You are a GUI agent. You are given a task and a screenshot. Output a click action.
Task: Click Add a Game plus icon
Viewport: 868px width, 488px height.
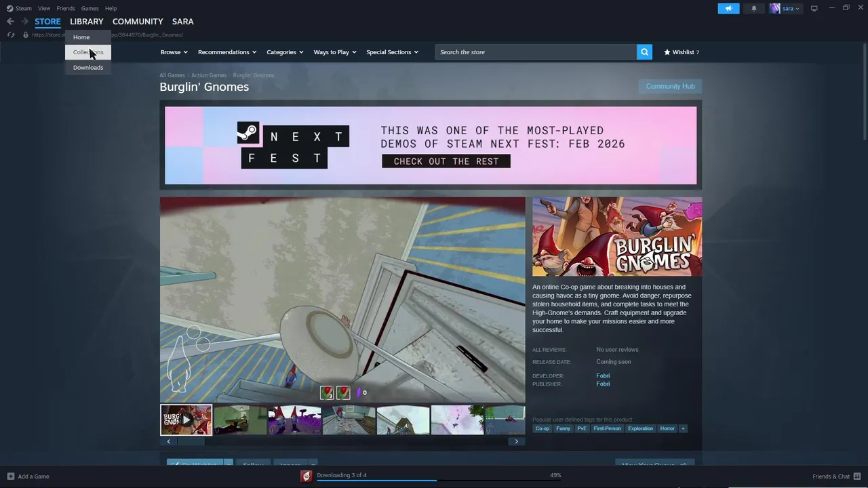(10, 476)
